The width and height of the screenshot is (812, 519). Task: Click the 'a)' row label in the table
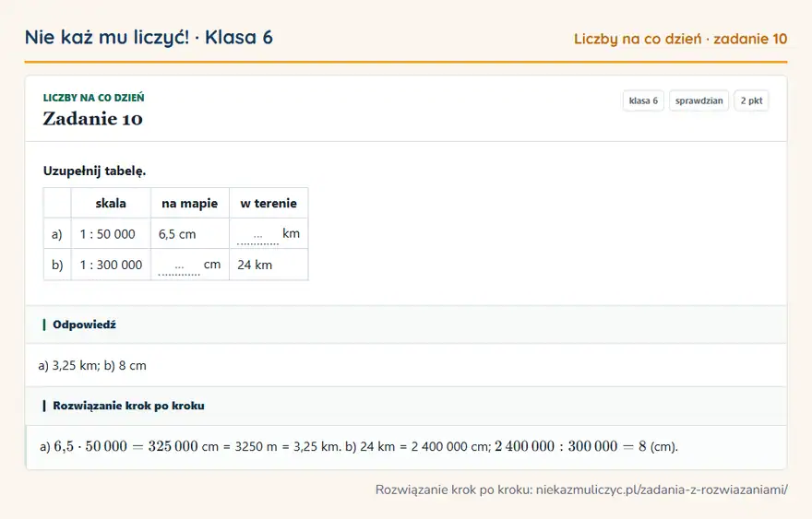coord(57,234)
